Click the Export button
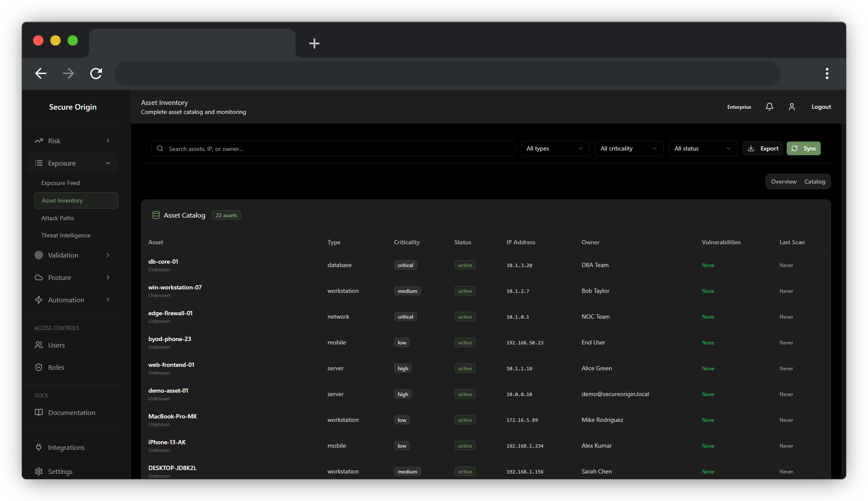 [x=763, y=148]
